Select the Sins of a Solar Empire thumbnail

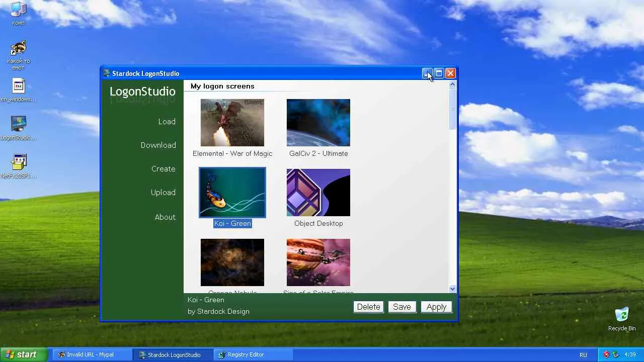click(x=318, y=262)
